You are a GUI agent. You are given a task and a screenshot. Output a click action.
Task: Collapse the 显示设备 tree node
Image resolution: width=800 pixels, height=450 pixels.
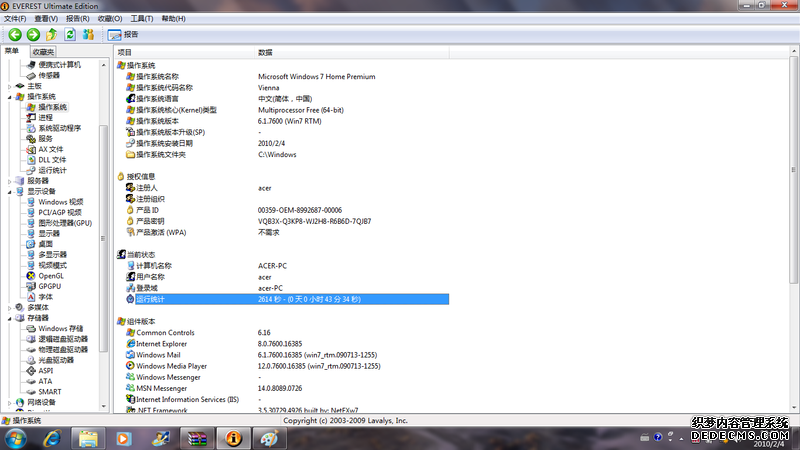pos(10,192)
